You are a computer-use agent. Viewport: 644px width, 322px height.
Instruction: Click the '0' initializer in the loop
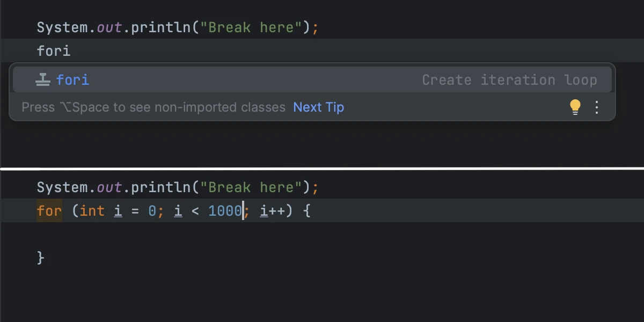(152, 211)
